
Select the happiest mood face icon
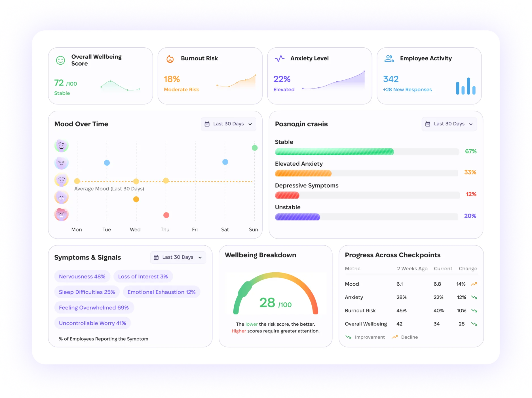coord(61,146)
